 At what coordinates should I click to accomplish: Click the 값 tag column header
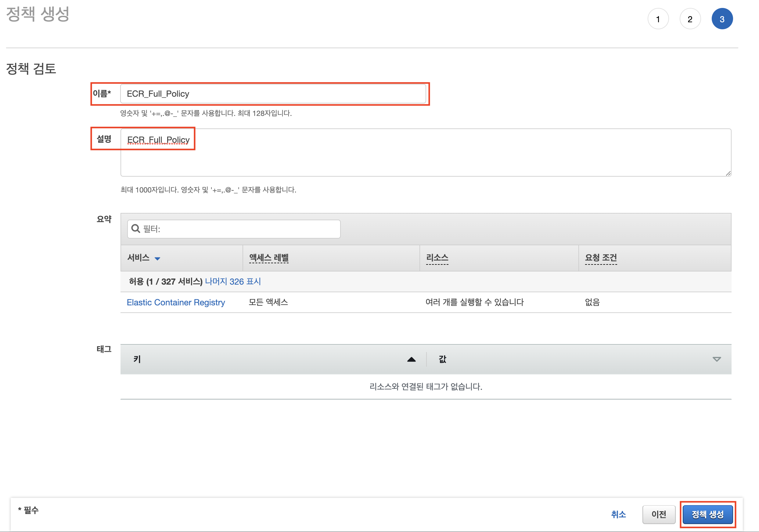click(x=442, y=359)
